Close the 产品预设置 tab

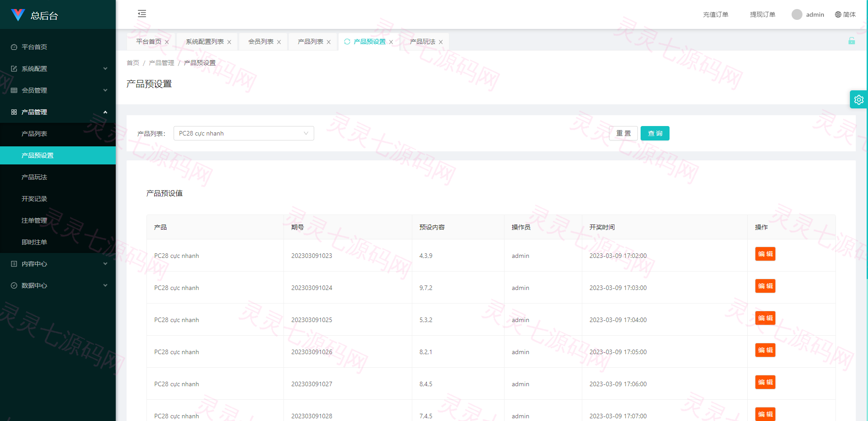pyautogui.click(x=391, y=42)
